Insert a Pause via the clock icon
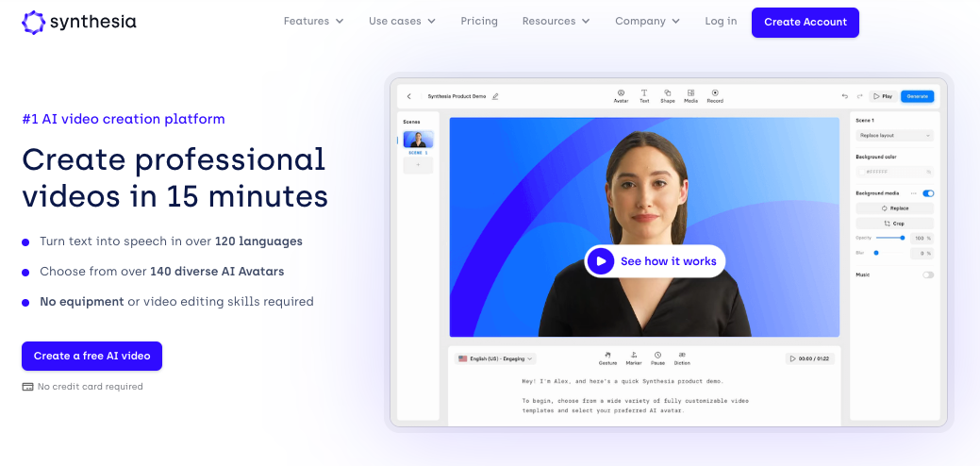Viewport: 980px width, 466px height. (x=657, y=355)
